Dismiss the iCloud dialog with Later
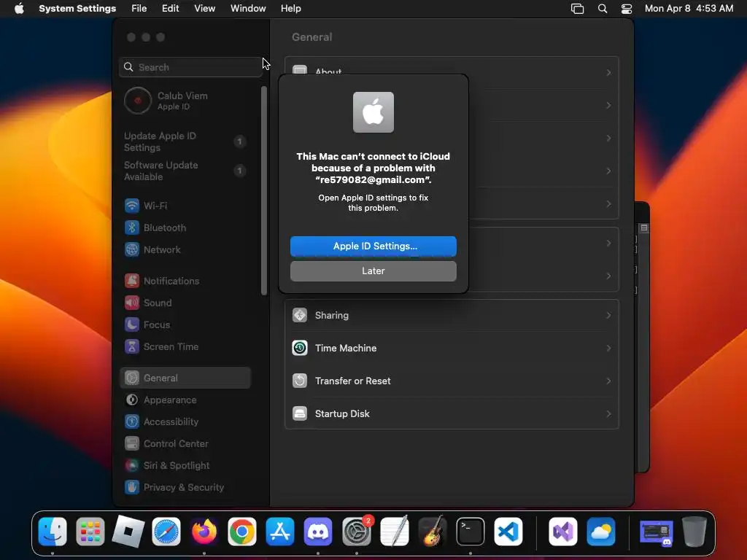This screenshot has width=747, height=560. point(373,271)
